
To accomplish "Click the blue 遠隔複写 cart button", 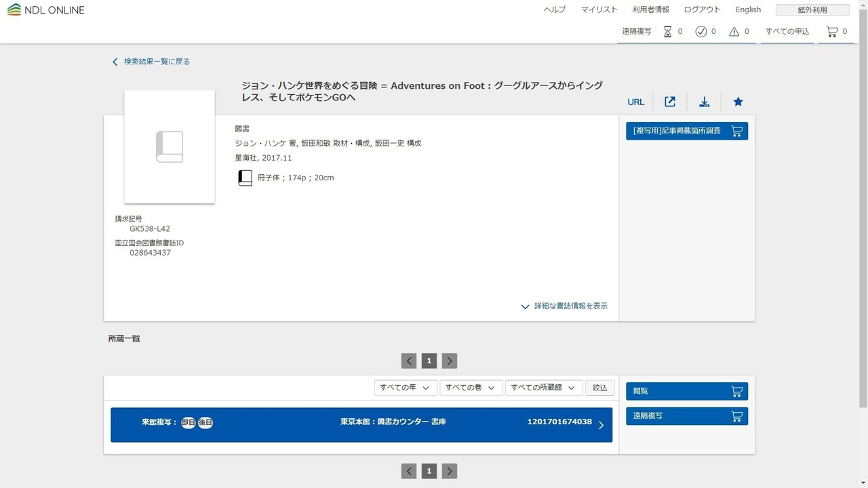I will click(687, 416).
